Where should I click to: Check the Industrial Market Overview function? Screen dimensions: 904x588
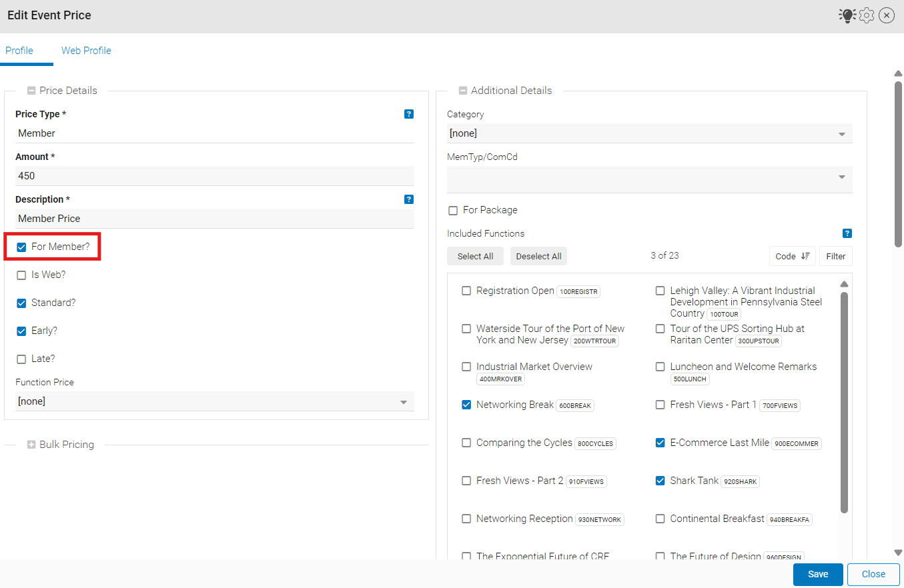pyautogui.click(x=466, y=367)
